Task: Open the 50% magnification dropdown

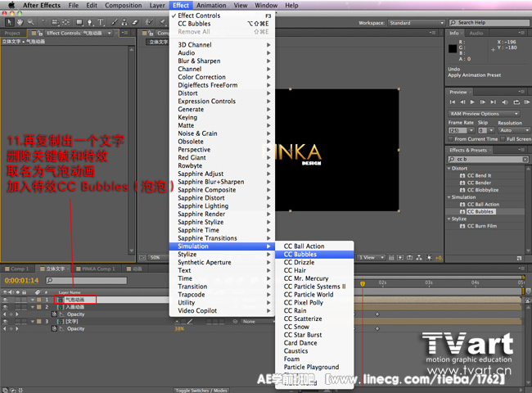Action: click(158, 258)
